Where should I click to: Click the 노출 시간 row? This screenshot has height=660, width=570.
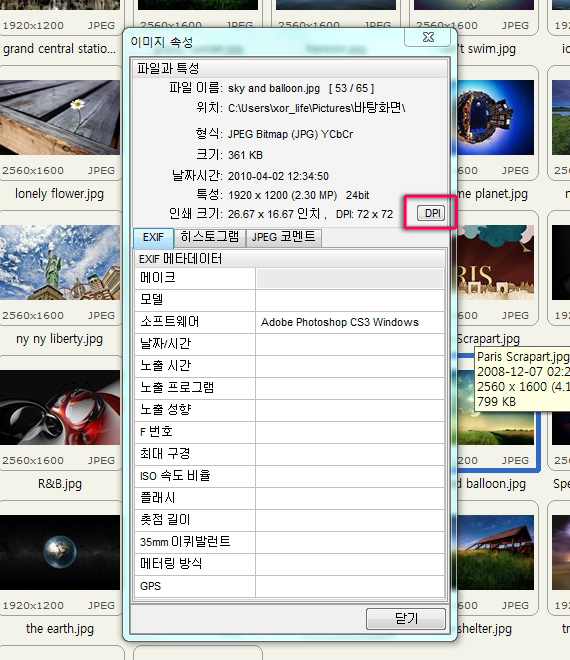(x=290, y=366)
